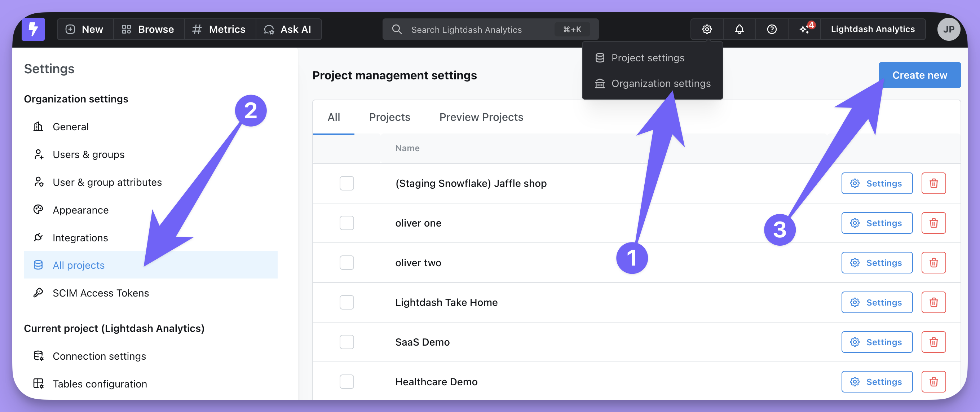Expand the Browse menu

coord(148,29)
